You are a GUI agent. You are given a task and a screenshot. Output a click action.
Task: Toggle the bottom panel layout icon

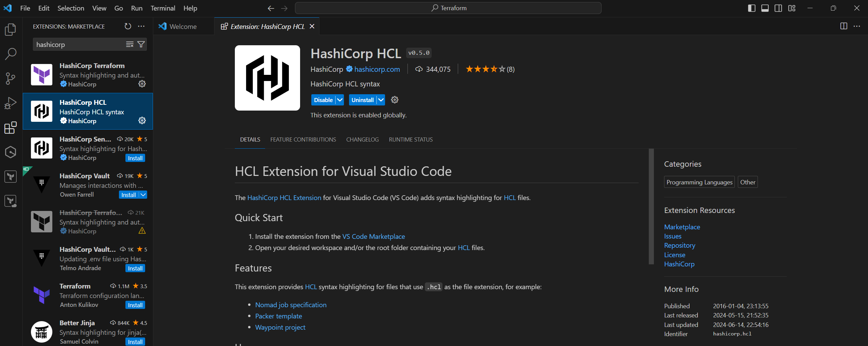765,8
